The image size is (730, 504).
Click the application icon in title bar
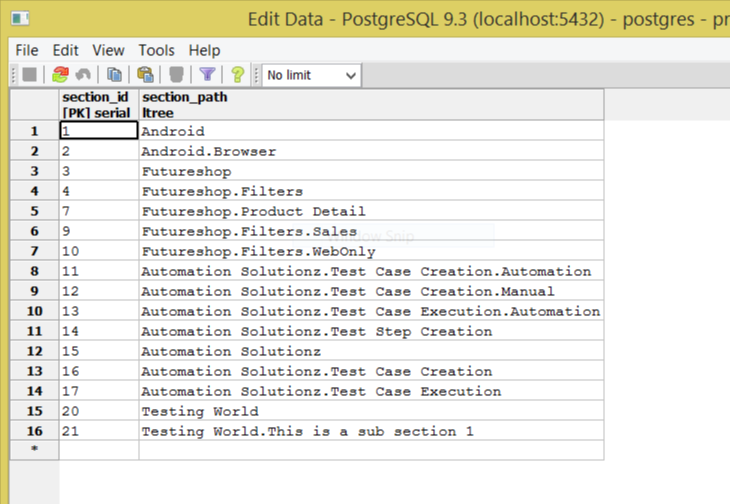pyautogui.click(x=20, y=19)
